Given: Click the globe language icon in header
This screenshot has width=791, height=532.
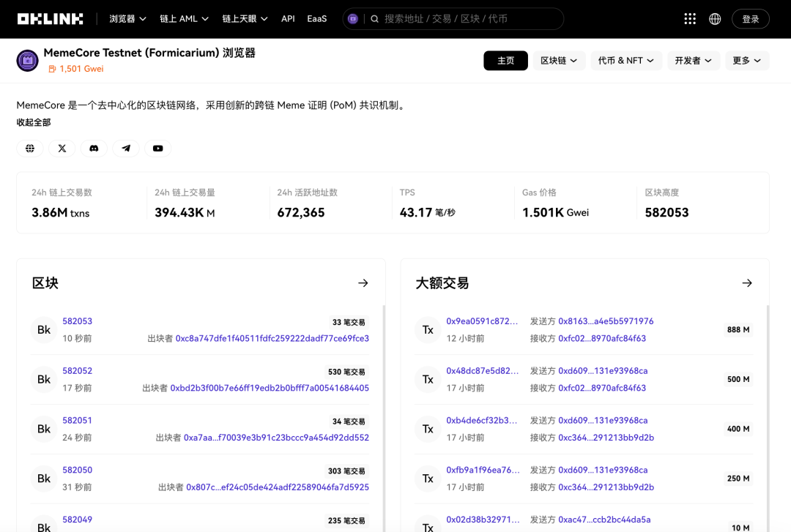Looking at the screenshot, I should [x=715, y=18].
